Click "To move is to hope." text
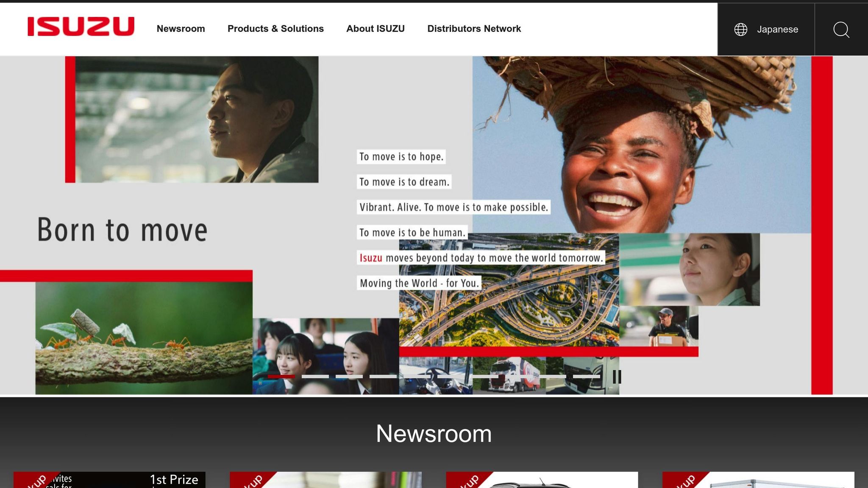Image resolution: width=868 pixels, height=488 pixels. [401, 157]
